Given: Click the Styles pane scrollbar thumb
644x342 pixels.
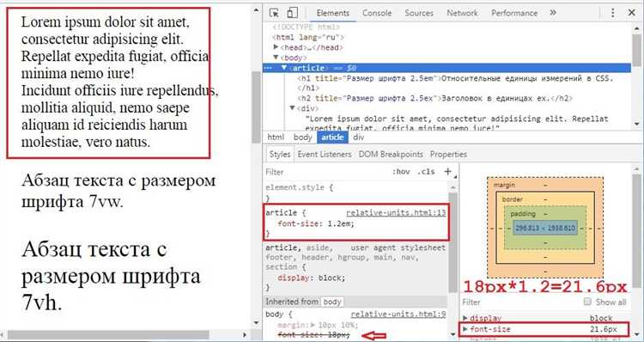Looking at the screenshot, I should tap(453, 242).
